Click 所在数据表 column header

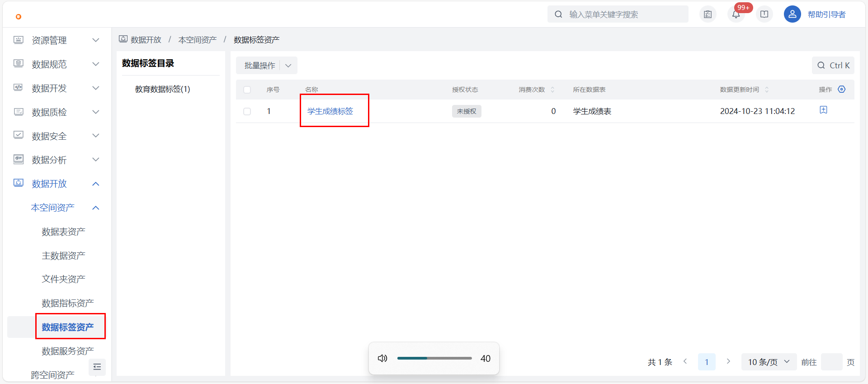click(x=589, y=90)
